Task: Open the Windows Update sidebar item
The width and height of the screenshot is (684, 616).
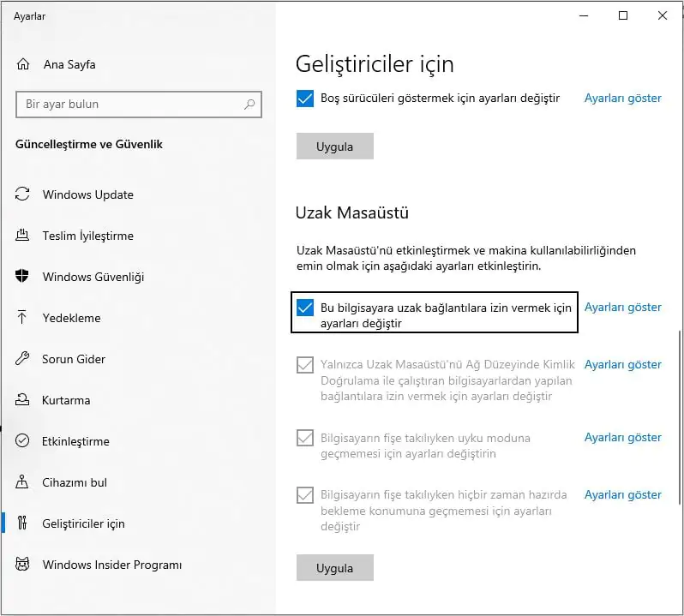Action: pos(87,194)
